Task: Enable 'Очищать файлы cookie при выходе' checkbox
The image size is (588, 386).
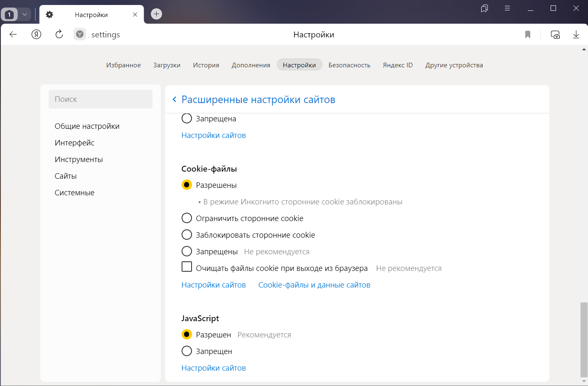Action: 187,267
